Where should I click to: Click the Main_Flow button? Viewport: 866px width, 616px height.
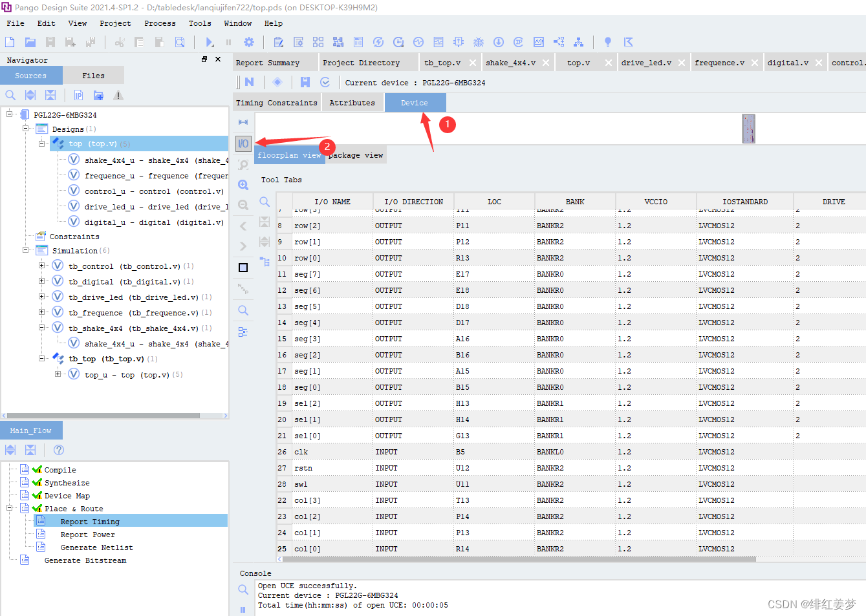click(x=31, y=429)
